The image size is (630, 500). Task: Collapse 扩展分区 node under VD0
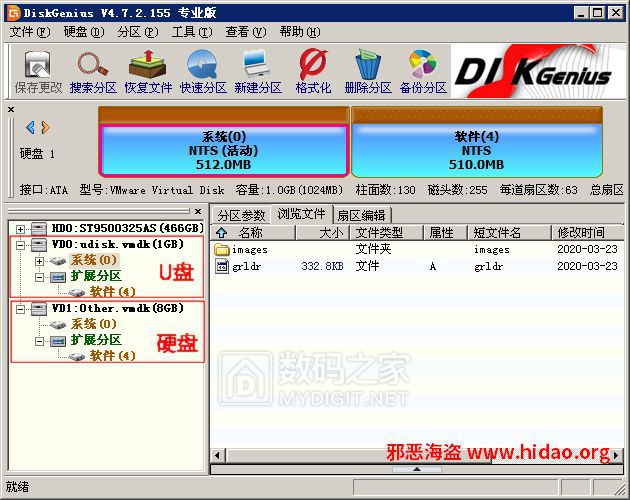(39, 277)
